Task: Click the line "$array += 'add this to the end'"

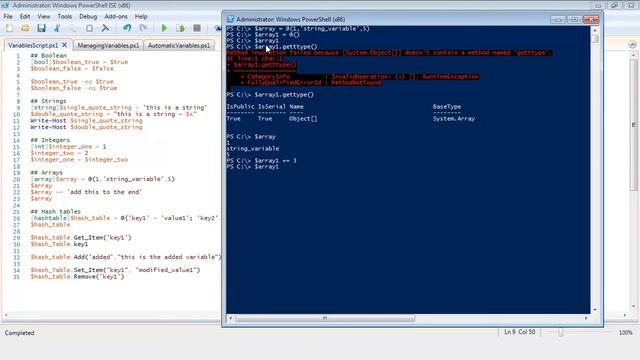Action: pos(86,192)
